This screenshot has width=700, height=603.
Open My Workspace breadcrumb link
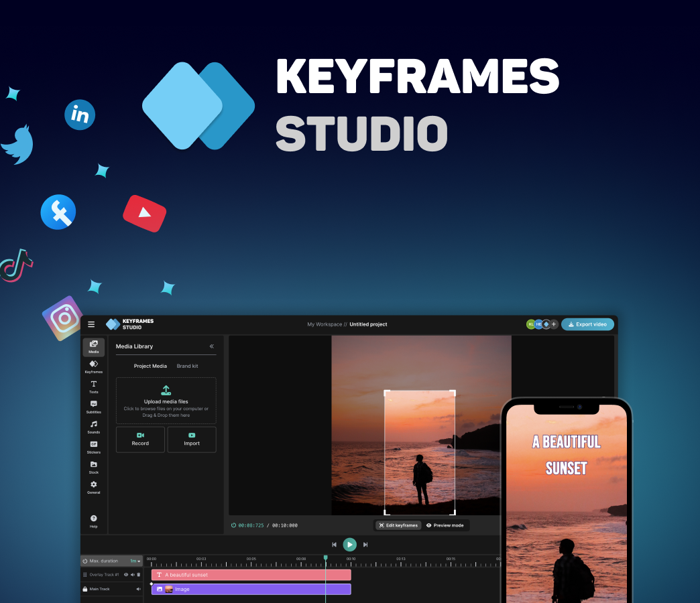[x=325, y=324]
